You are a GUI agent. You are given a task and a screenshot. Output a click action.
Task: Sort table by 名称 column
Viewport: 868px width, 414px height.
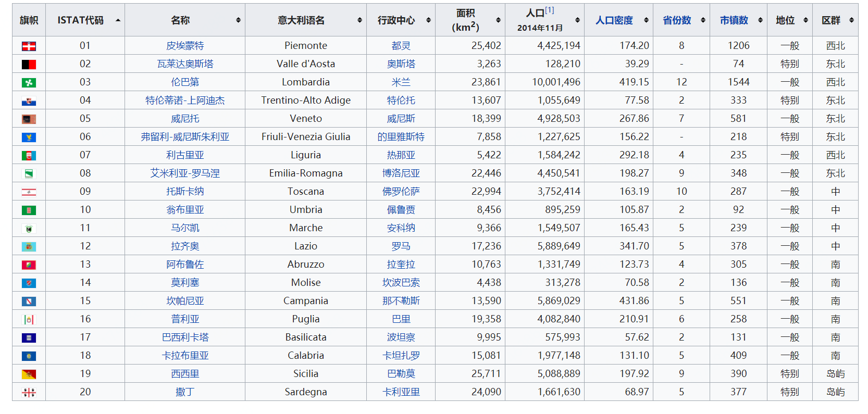pos(185,20)
